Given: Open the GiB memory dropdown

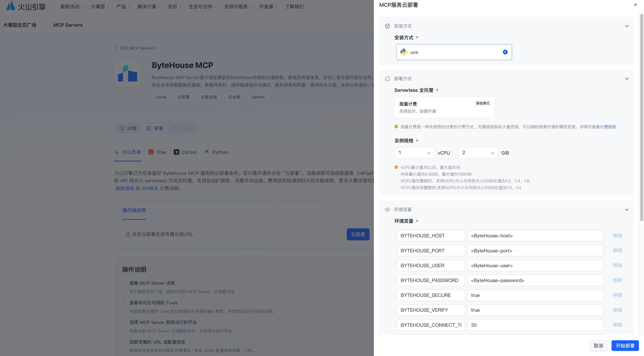Looking at the screenshot, I should tap(478, 153).
